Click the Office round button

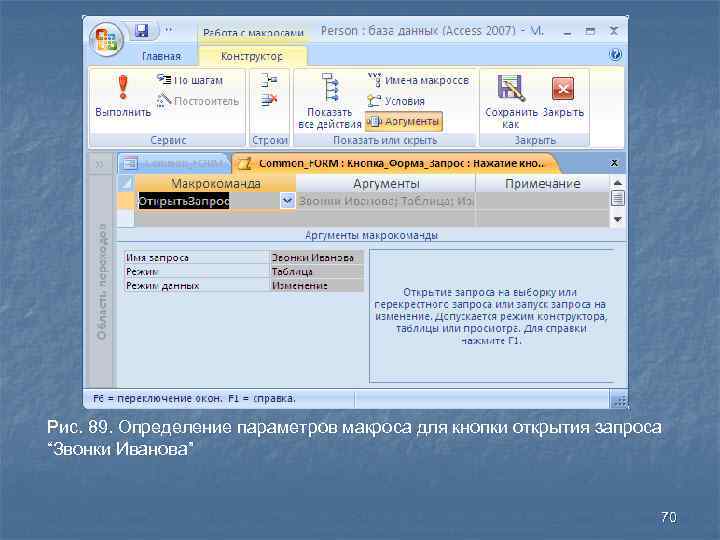pos(106,40)
